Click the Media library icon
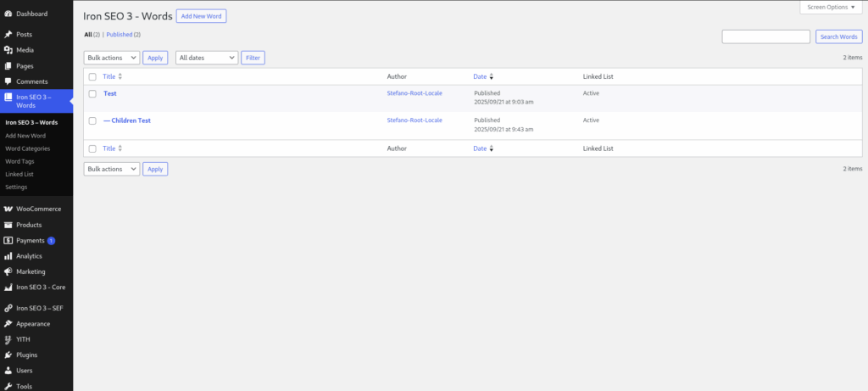 click(8, 50)
